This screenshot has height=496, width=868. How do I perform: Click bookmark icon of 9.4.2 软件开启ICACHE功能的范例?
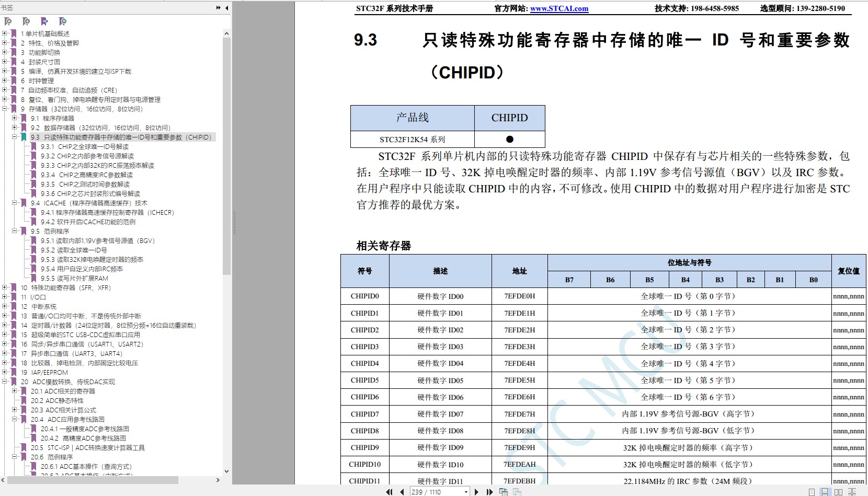[x=34, y=222]
